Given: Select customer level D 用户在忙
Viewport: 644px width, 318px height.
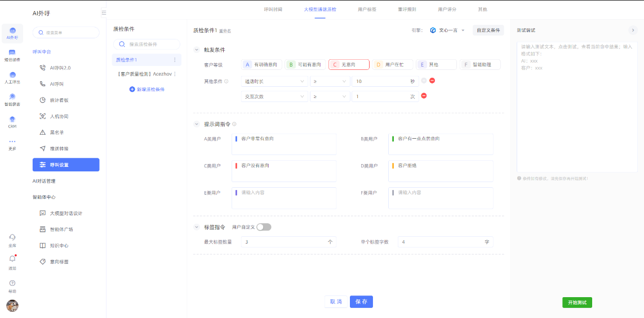Looking at the screenshot, I should pyautogui.click(x=393, y=65).
